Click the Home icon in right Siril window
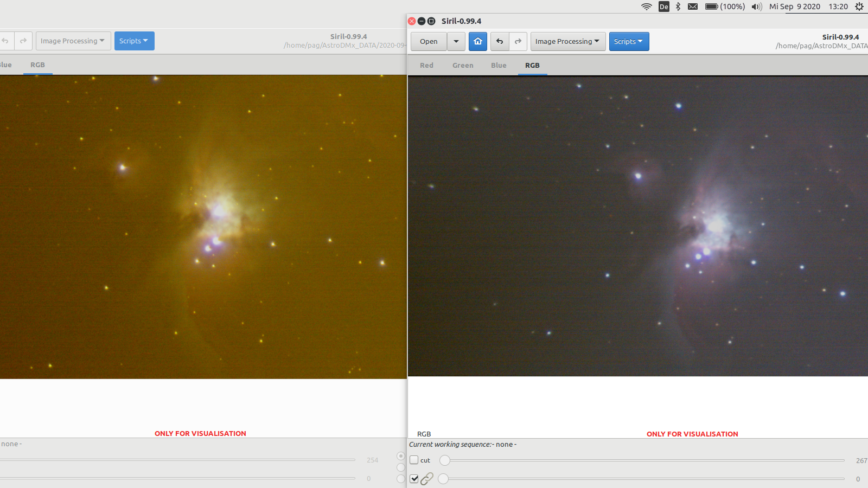 click(478, 41)
